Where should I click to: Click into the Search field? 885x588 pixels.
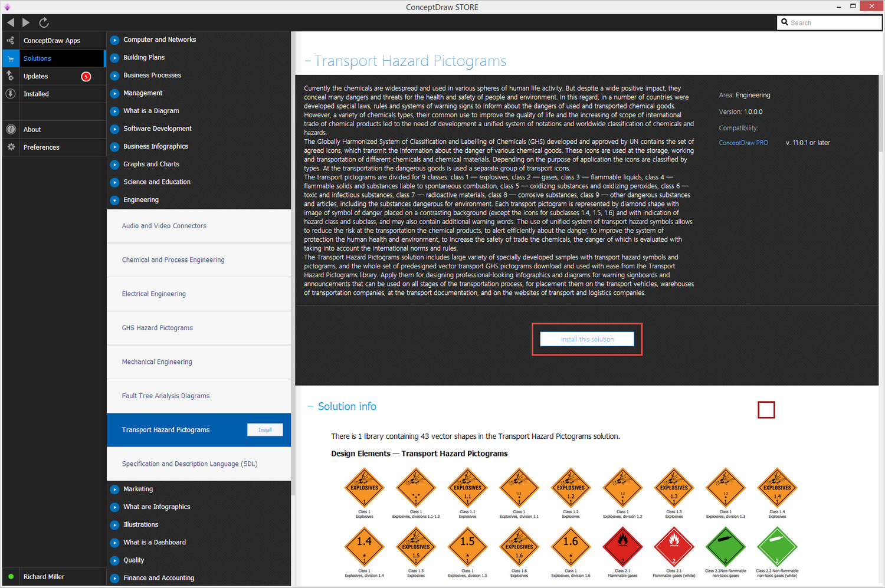coord(830,22)
